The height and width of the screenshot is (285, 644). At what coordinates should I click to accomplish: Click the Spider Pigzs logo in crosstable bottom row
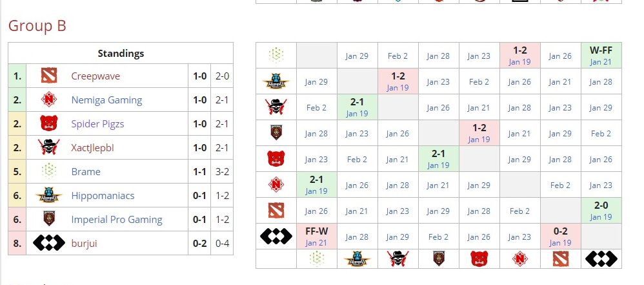pyautogui.click(x=479, y=259)
